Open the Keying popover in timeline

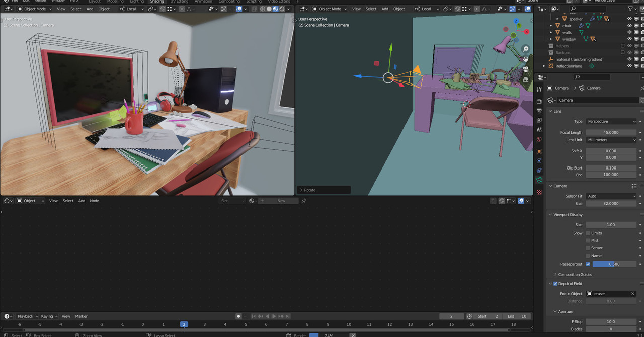[x=49, y=316]
